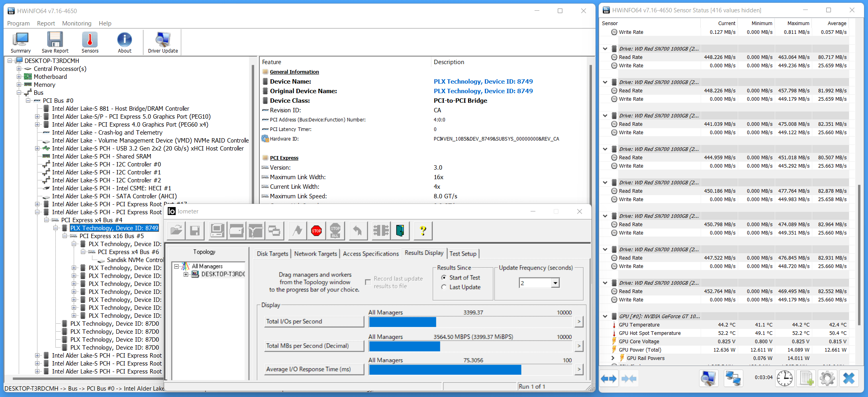Switch to the Test Setup tab

click(463, 254)
